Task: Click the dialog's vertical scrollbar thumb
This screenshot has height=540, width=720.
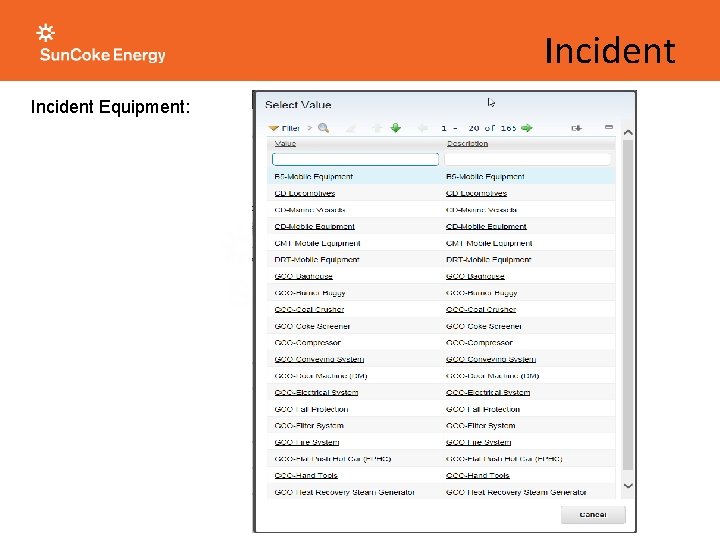Action: click(x=628, y=305)
